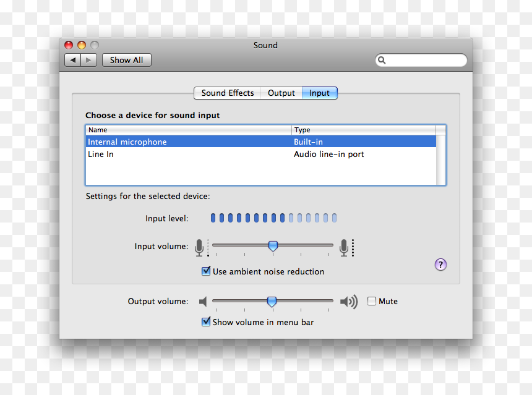Click the Show All button

127,60
